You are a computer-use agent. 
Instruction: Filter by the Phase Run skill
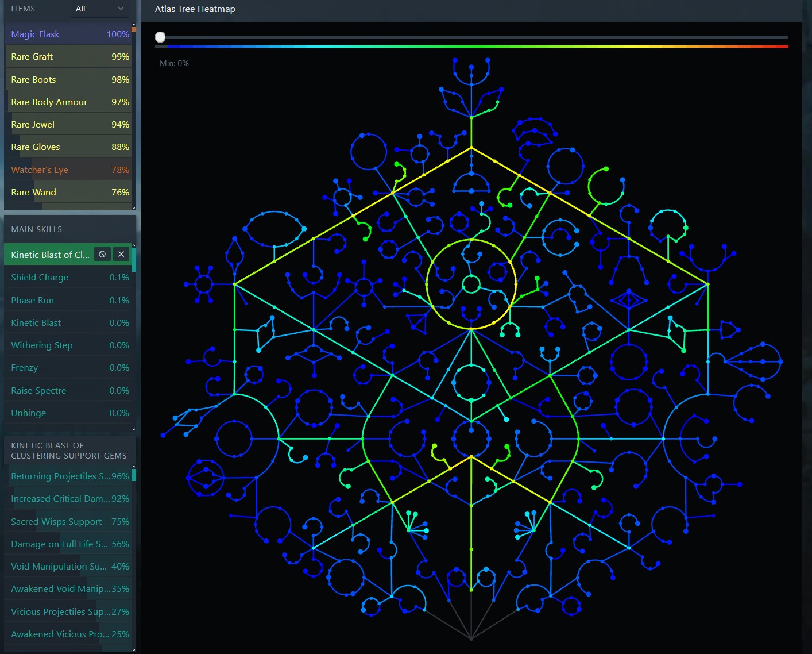pyautogui.click(x=68, y=300)
